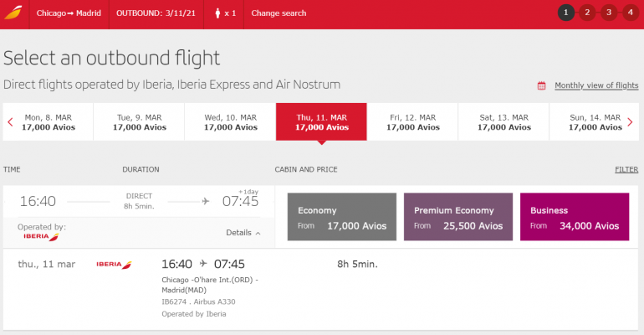Collapse the flight Details section
This screenshot has height=335, width=644.
pos(243,233)
